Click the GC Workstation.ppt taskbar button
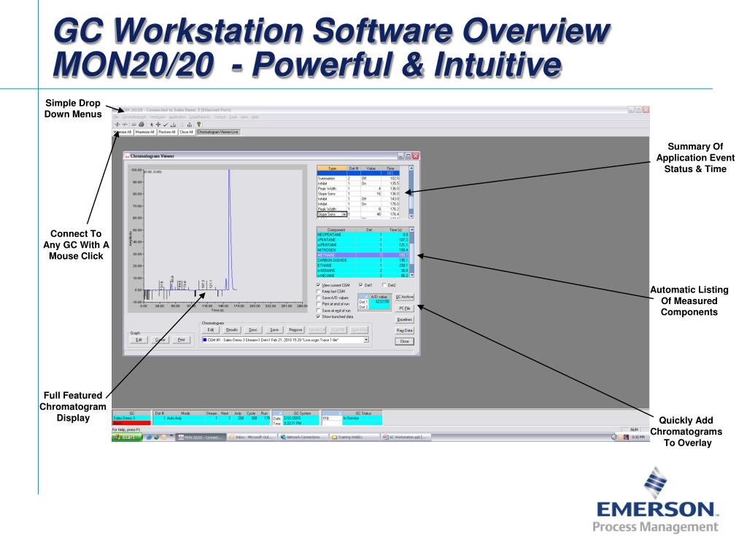 406,437
